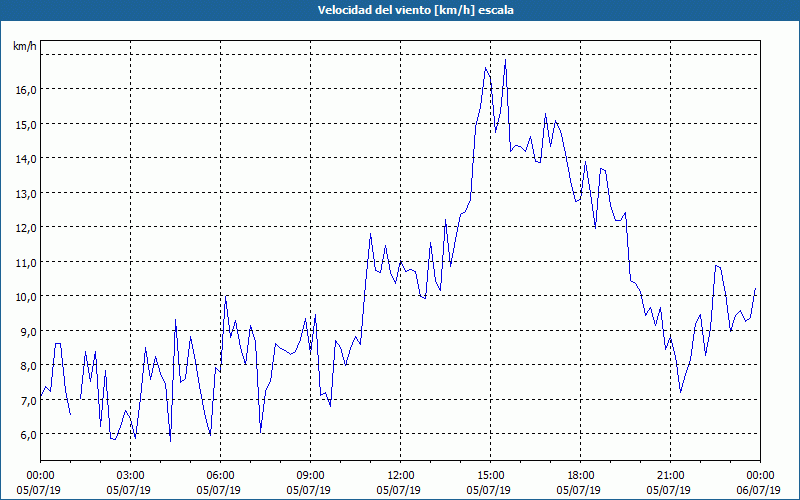Pick the '12,0' speed axis label
The height and width of the screenshot is (500, 800).
(x=25, y=228)
